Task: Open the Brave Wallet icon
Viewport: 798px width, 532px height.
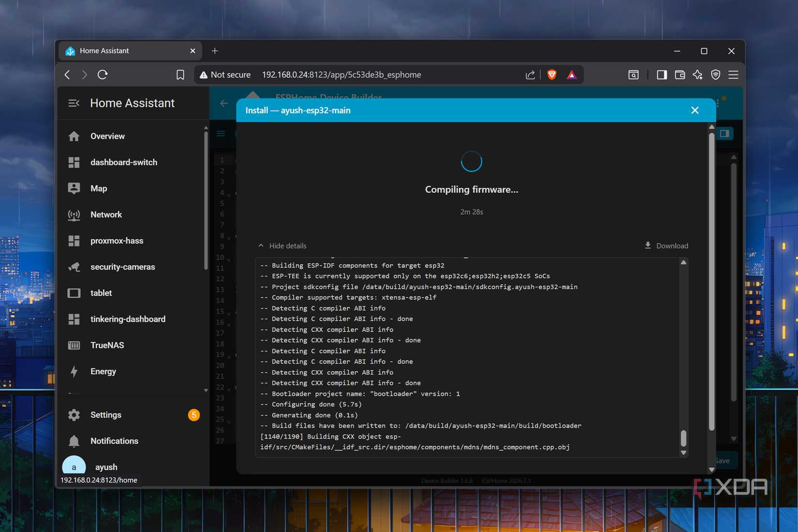Action: point(680,74)
